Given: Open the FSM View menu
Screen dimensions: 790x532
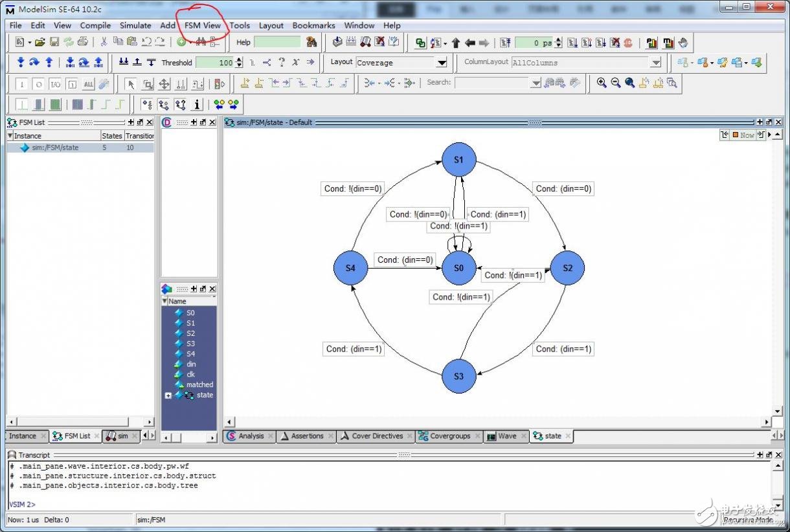Looking at the screenshot, I should [x=203, y=25].
